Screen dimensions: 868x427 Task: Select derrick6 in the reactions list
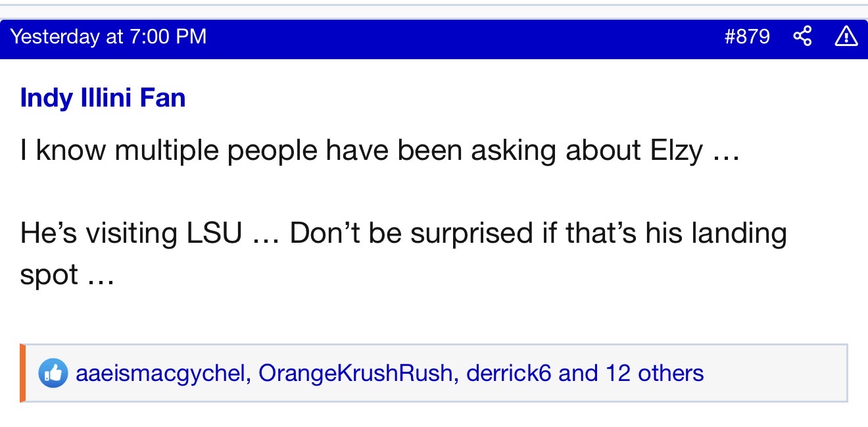click(x=509, y=374)
